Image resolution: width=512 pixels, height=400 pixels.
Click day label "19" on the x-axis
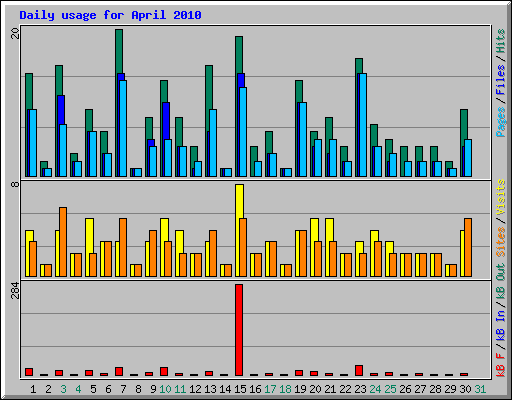pos(300,389)
